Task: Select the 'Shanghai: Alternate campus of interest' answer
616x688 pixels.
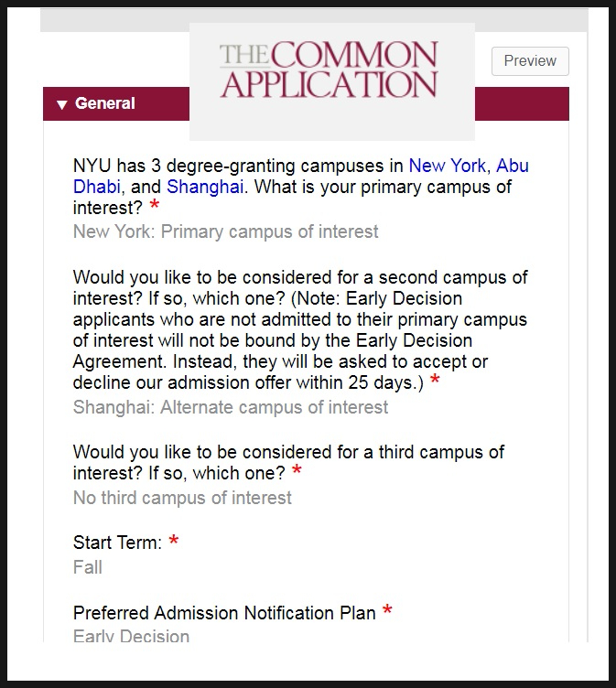Action: [231, 407]
